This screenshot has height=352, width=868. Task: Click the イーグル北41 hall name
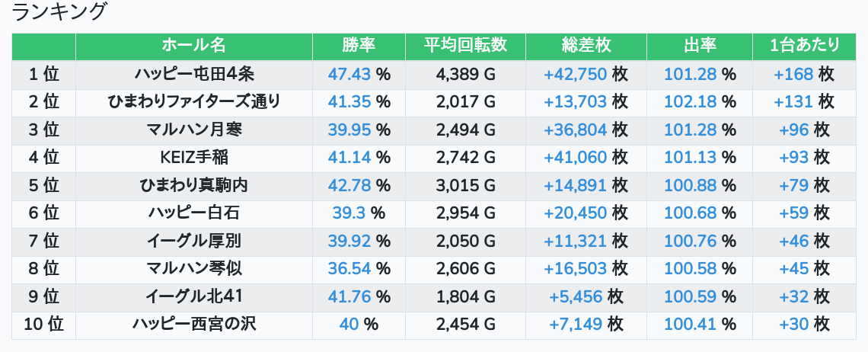click(193, 296)
